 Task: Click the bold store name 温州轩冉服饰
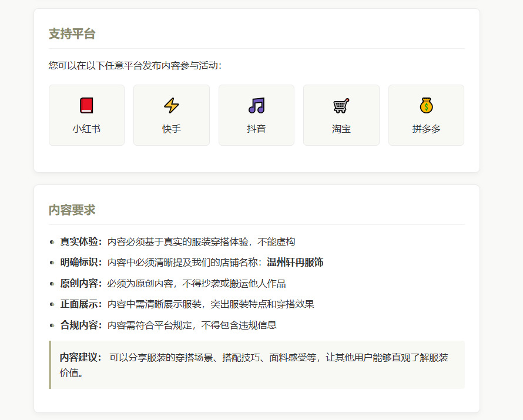point(295,263)
